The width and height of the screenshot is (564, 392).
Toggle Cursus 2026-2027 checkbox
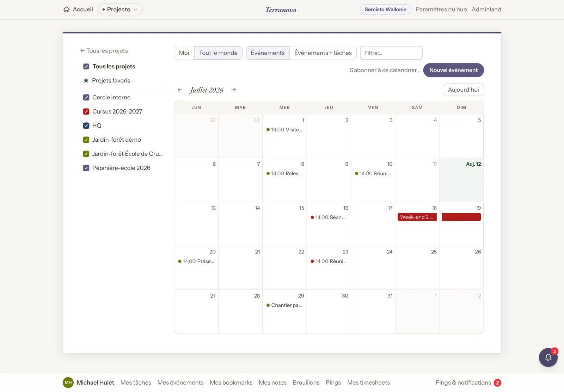pos(86,111)
